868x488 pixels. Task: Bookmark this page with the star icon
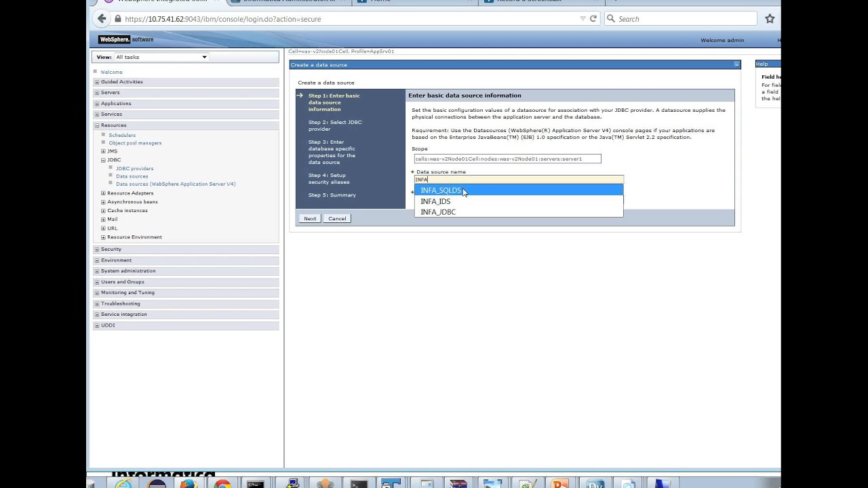point(770,19)
